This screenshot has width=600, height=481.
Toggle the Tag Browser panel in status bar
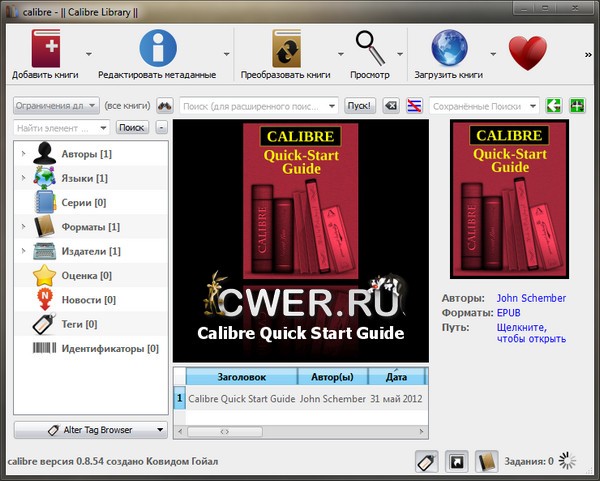[x=426, y=461]
